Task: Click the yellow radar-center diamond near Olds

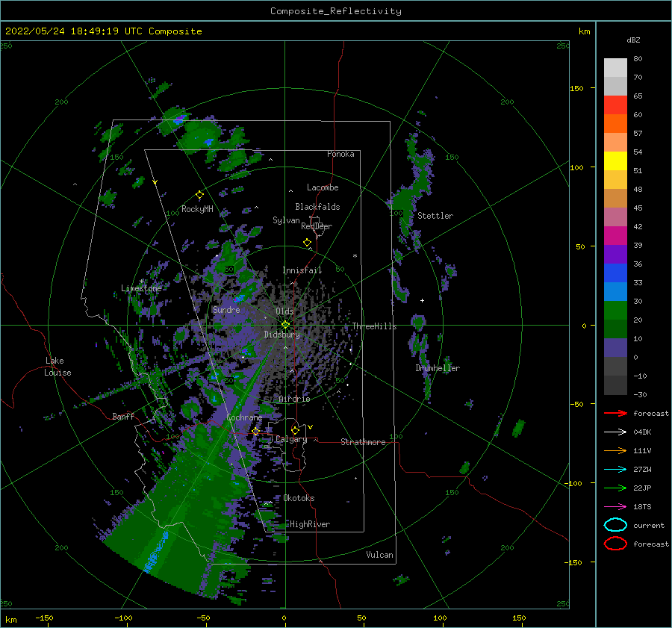Action: pos(285,325)
